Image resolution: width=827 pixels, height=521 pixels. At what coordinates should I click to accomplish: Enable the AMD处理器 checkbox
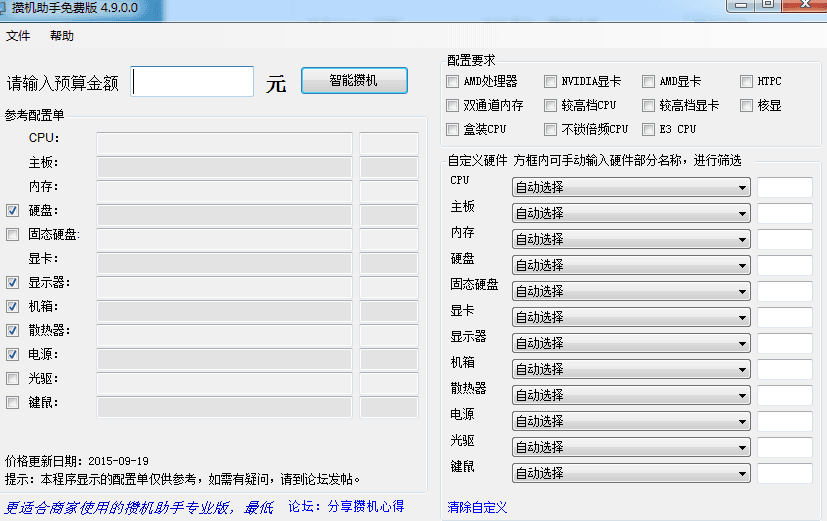(x=454, y=81)
